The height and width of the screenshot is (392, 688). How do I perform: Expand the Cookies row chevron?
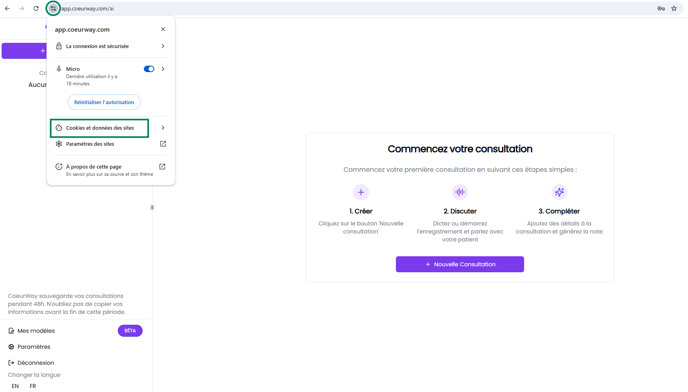click(163, 128)
